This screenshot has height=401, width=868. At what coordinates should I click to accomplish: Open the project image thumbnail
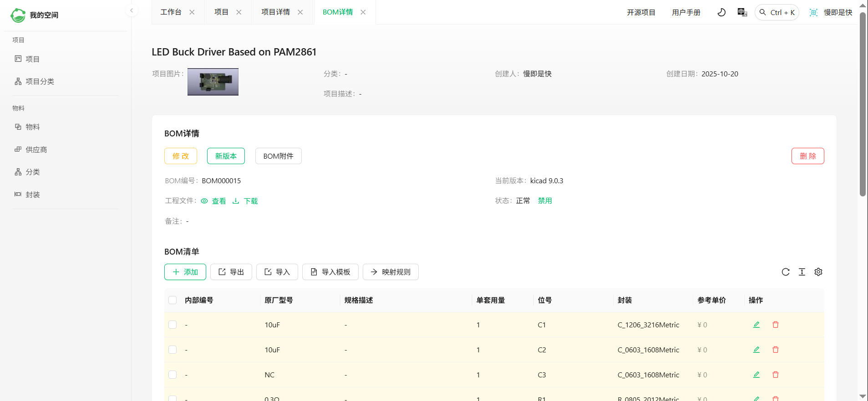pos(213,82)
